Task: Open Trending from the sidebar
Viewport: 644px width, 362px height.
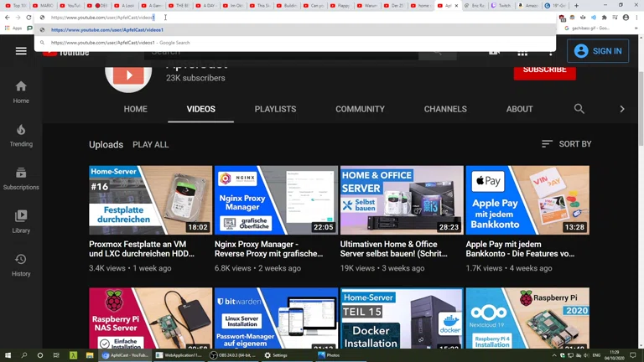Action: coord(21,136)
